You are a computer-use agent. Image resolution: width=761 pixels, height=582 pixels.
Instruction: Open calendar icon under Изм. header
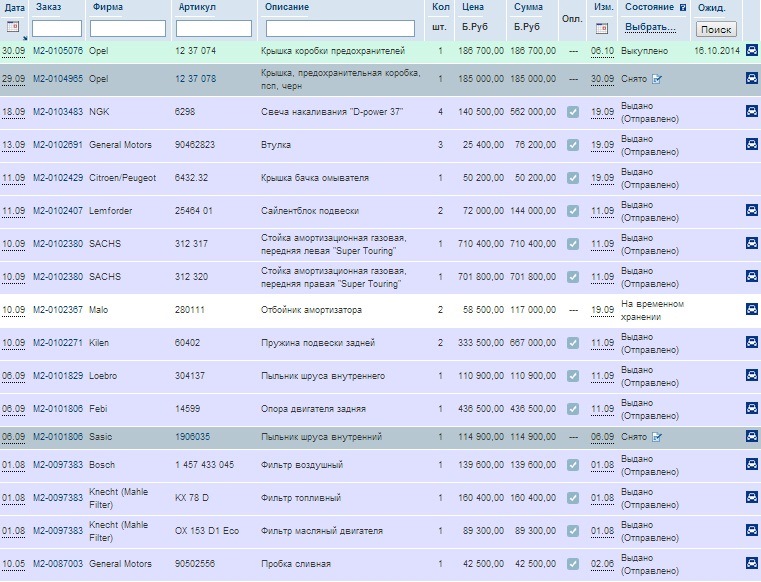(x=601, y=28)
